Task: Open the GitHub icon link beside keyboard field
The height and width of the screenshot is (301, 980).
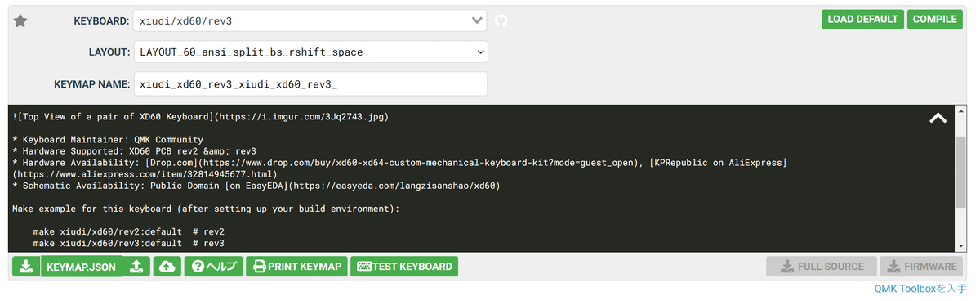Action: pos(501,20)
